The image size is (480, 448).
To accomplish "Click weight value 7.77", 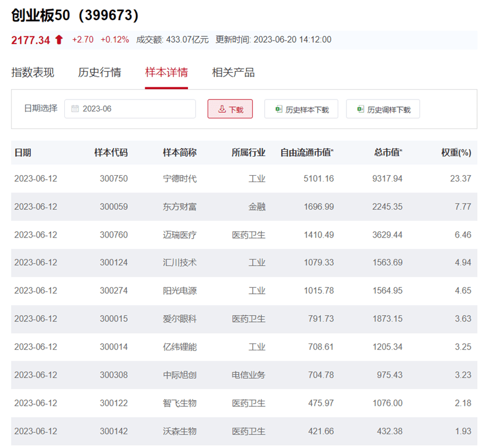I will click(463, 207).
